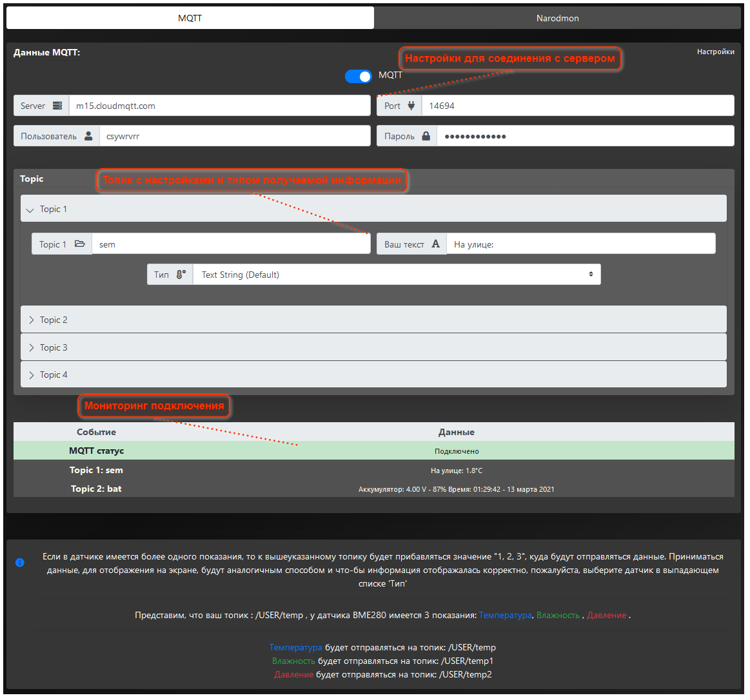Viewport: 750px width, 700px height.
Task: Click the user icon beside Пользователь
Action: point(88,136)
